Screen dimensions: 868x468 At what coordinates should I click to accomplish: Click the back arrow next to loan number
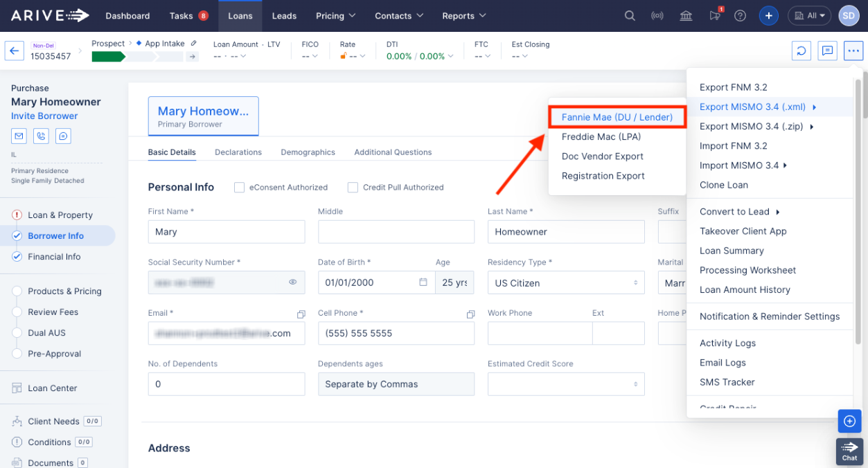[x=15, y=51]
